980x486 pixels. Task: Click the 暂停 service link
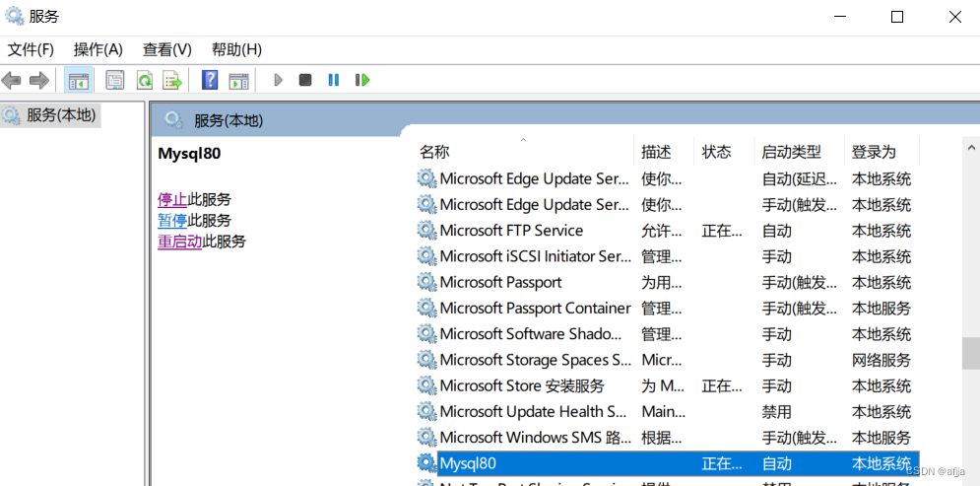point(172,220)
